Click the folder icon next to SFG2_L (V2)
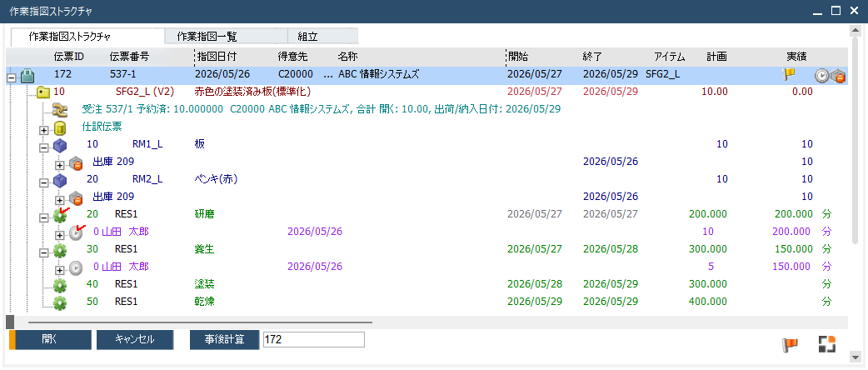Image resolution: width=868 pixels, height=370 pixels. pos(42,92)
